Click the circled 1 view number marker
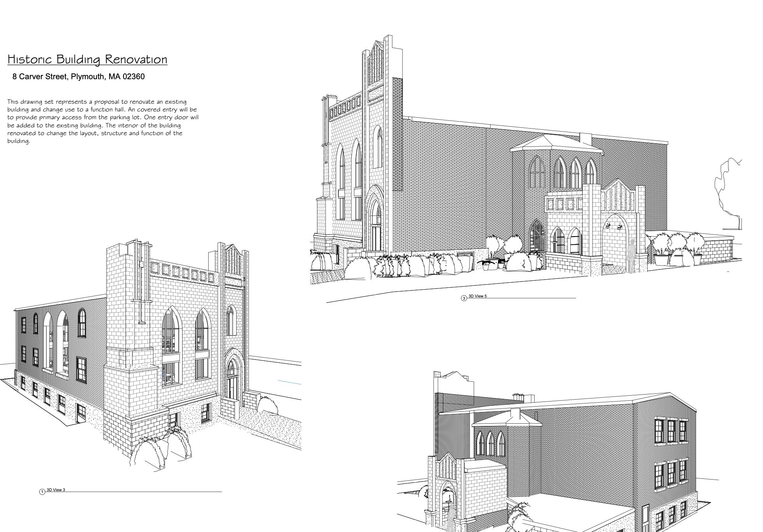 coord(42,492)
